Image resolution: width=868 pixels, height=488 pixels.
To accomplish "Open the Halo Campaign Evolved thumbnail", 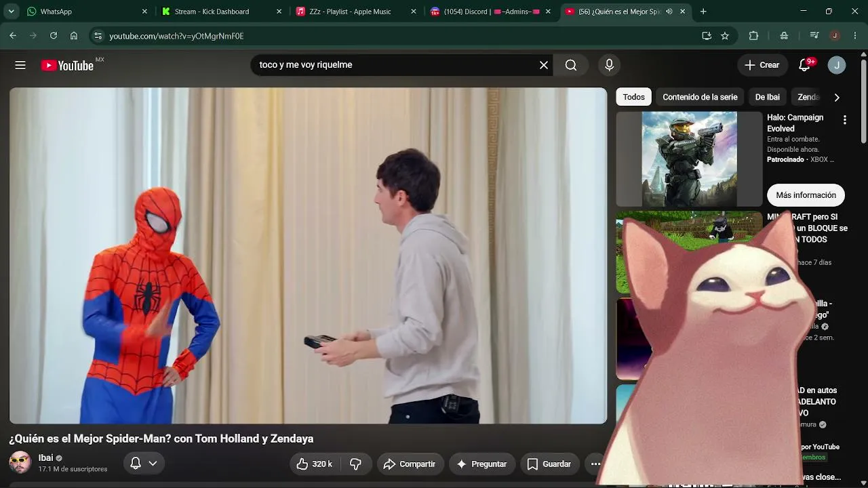I will [689, 159].
